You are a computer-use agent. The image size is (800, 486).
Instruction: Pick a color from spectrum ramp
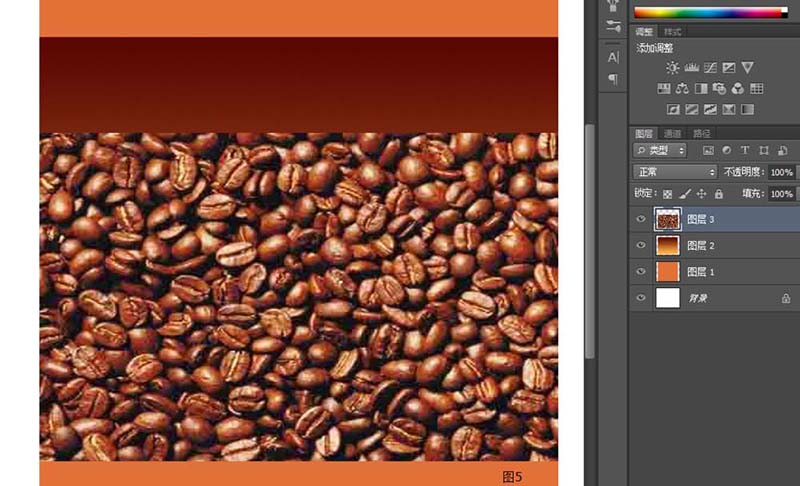708,13
